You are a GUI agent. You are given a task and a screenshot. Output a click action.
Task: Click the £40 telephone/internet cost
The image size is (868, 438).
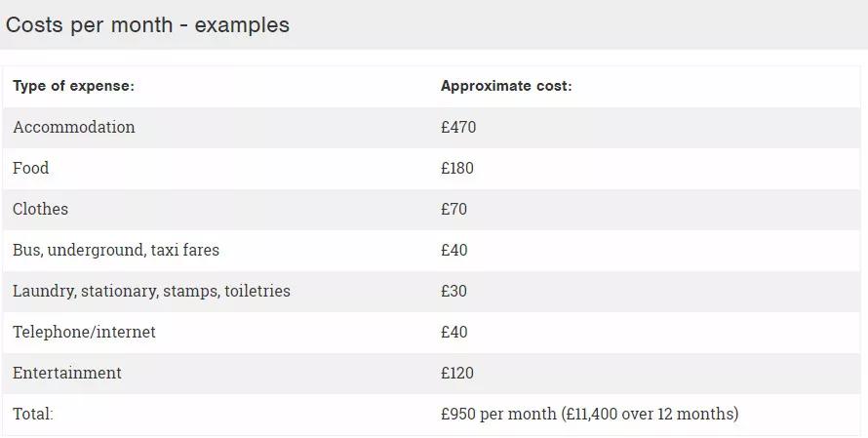point(454,332)
